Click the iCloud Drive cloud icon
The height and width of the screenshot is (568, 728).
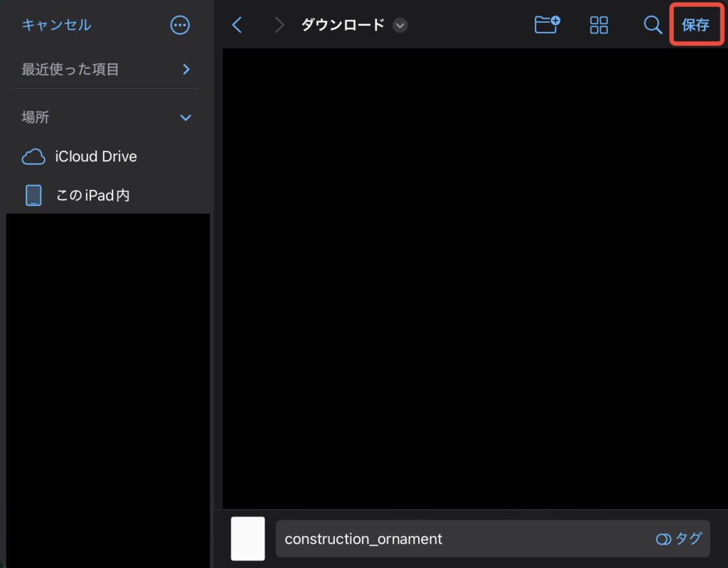coord(33,157)
